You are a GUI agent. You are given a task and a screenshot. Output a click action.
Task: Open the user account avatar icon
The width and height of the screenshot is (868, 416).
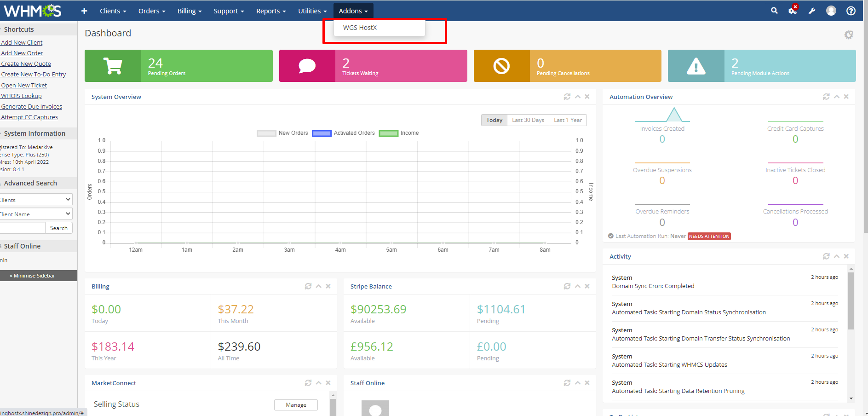click(831, 11)
